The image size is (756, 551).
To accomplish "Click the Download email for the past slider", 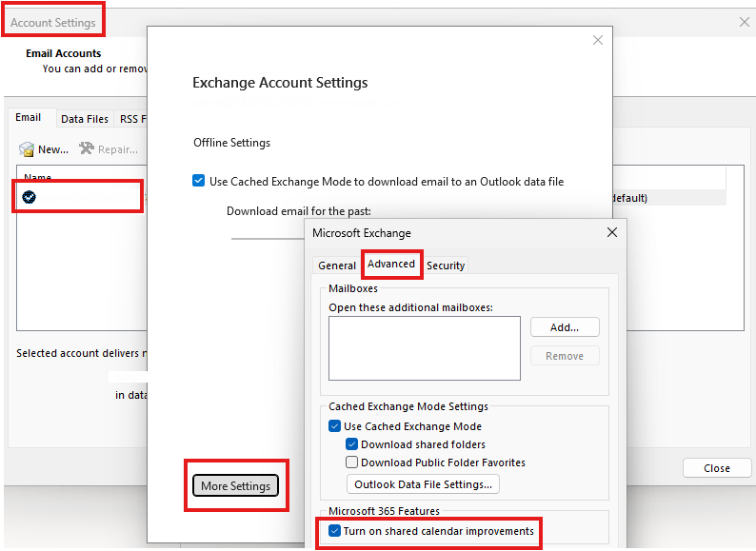I will pos(268,238).
